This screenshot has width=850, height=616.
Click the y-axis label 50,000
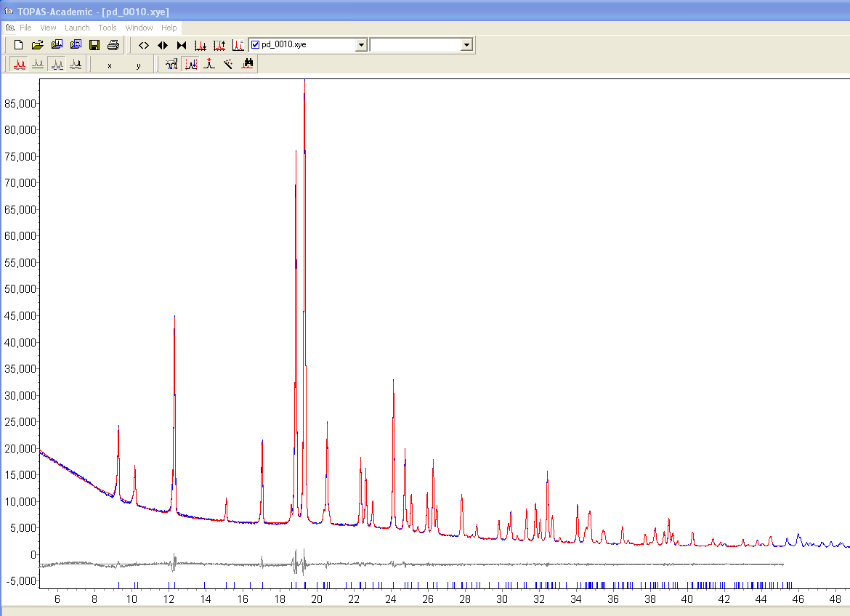pyautogui.click(x=20, y=289)
